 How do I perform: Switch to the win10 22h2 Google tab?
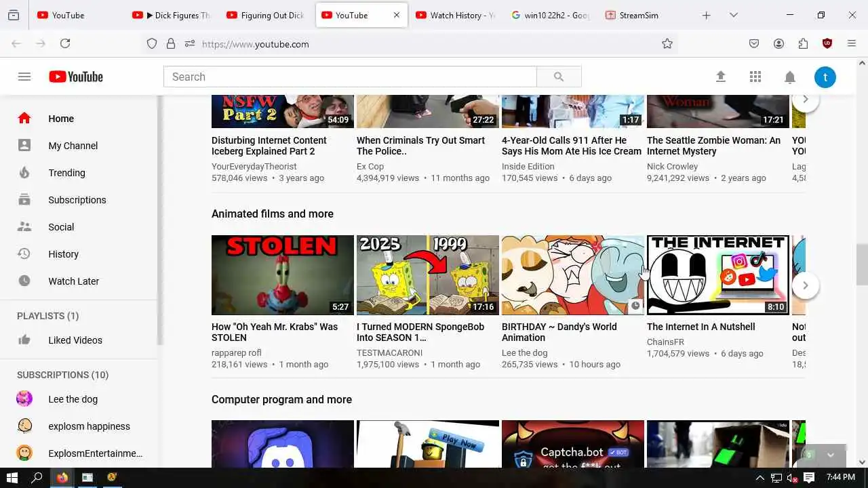(x=550, y=15)
